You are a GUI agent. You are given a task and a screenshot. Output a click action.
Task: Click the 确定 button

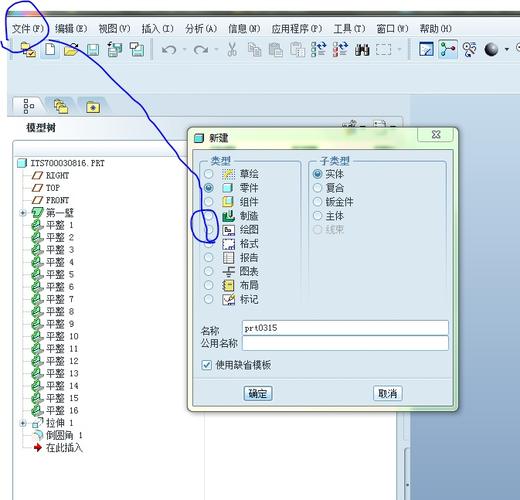tap(258, 394)
